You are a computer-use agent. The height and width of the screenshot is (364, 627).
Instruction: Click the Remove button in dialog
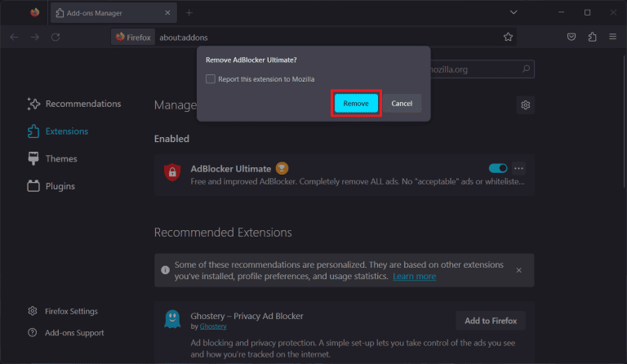356,104
